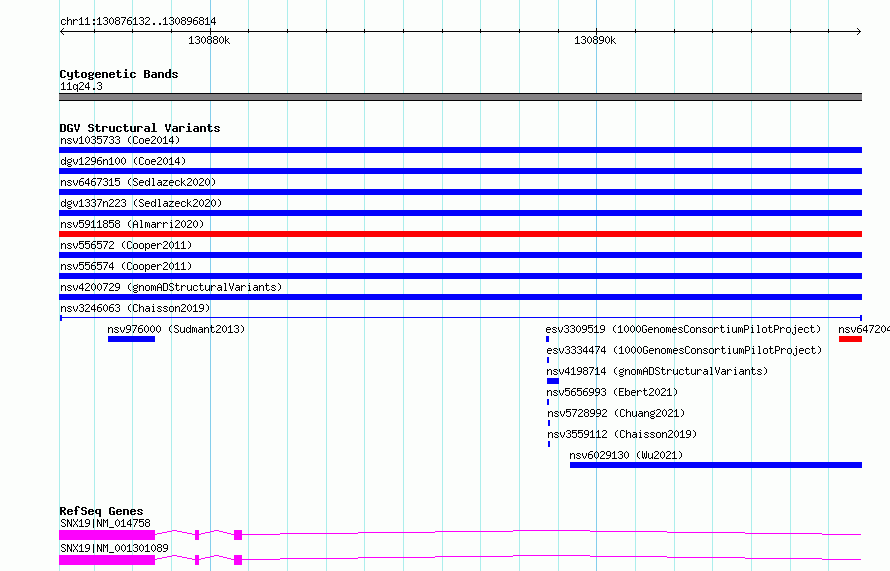The image size is (890, 571).
Task: Click the nsv4200729 (gnomADStructuralVariants) label
Action: pos(171,287)
